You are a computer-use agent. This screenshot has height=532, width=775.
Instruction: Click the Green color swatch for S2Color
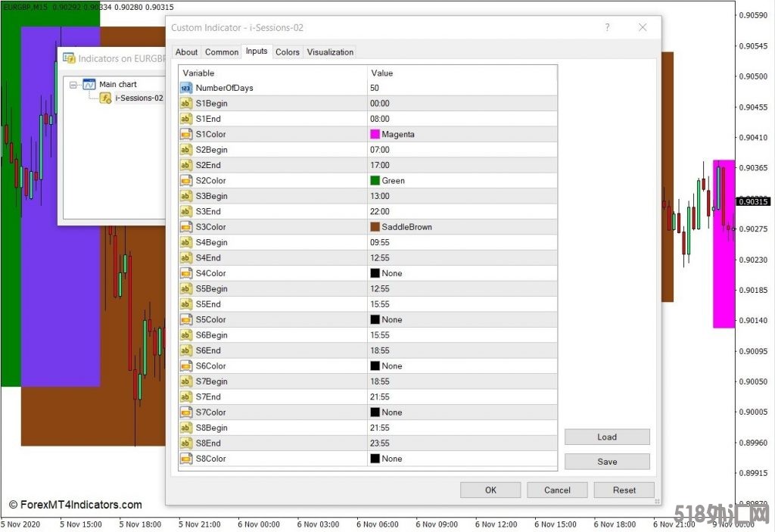375,181
